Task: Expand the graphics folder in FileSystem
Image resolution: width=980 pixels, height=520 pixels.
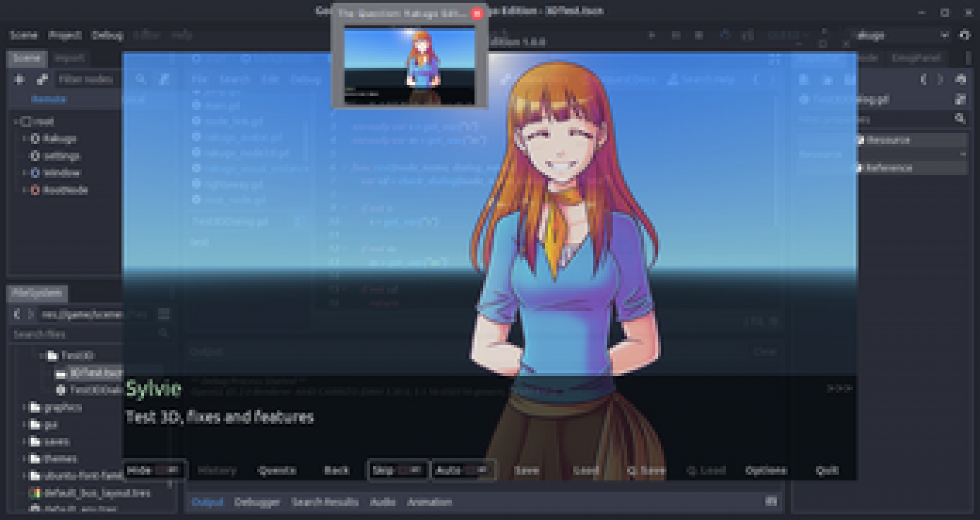Action: 24,407
